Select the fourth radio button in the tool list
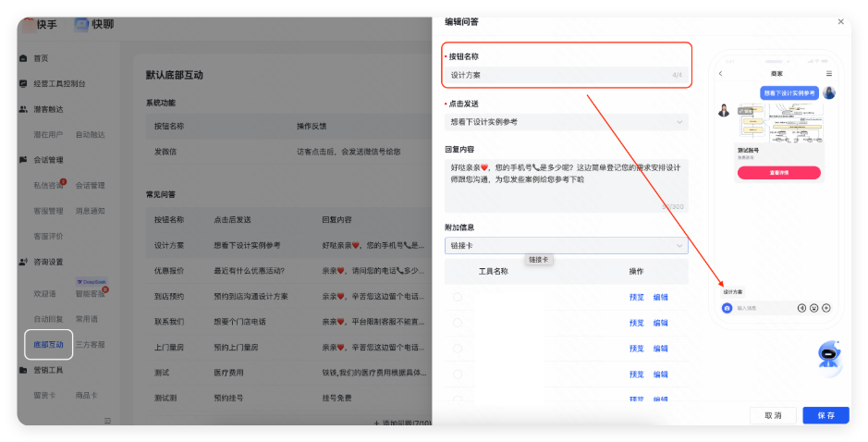The height and width of the screenshot is (442, 868). tap(458, 374)
